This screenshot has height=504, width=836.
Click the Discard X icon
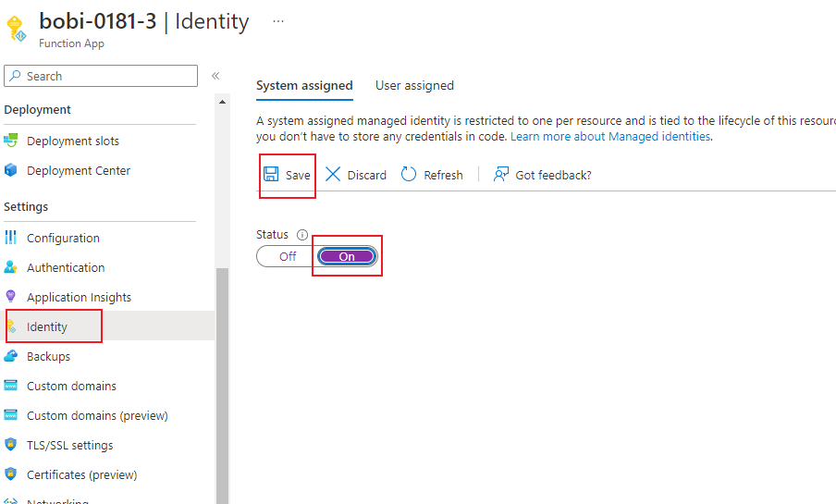(333, 175)
